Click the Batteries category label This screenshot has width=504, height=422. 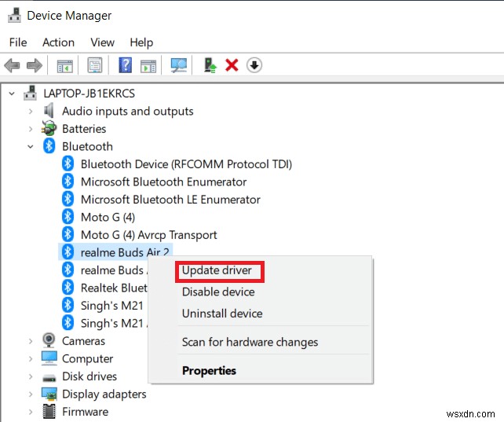point(84,129)
